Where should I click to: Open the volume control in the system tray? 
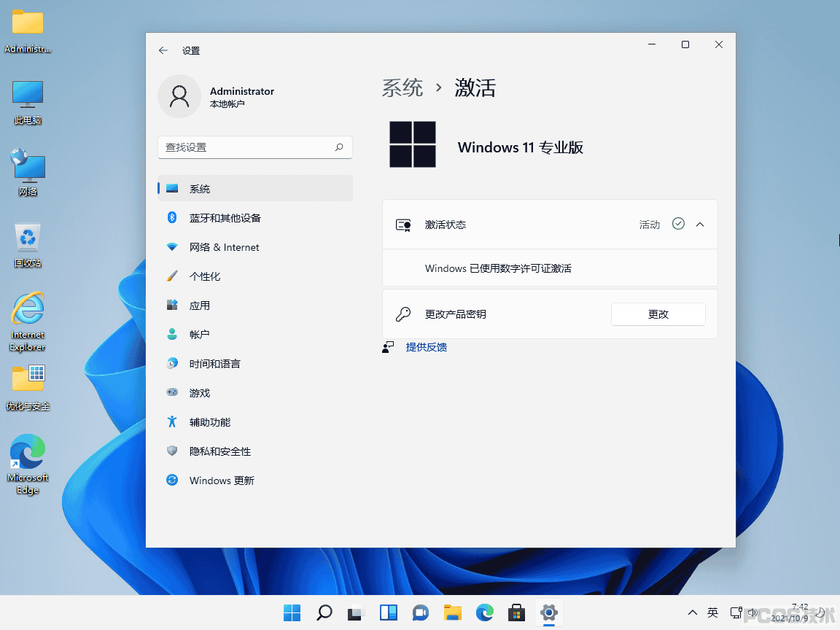[x=752, y=612]
